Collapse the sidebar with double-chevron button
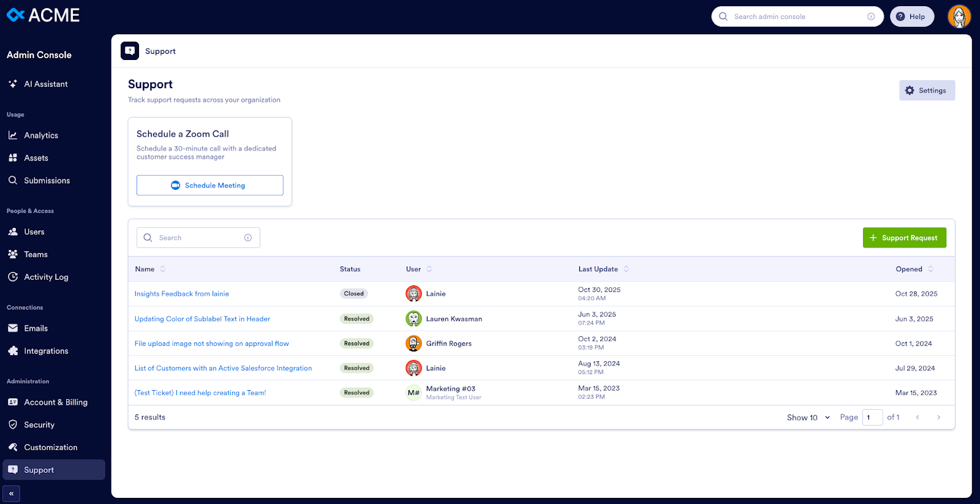 (x=12, y=494)
